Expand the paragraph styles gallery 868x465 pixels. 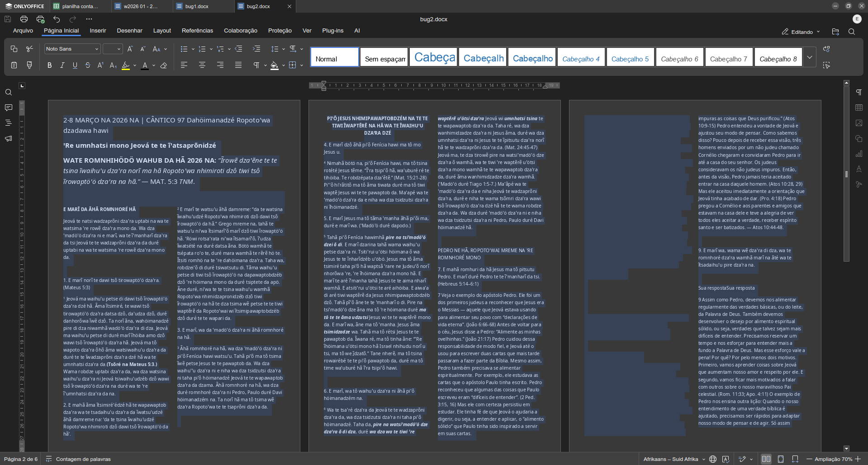tap(809, 57)
